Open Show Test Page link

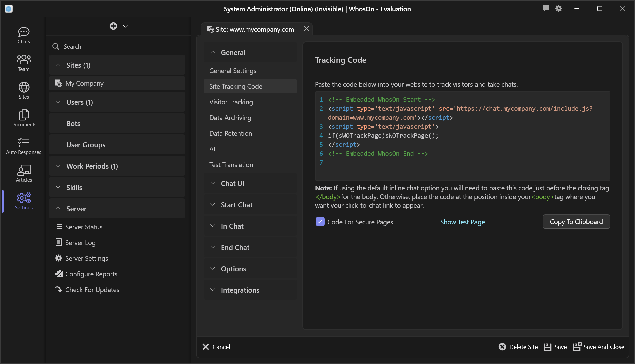click(462, 222)
